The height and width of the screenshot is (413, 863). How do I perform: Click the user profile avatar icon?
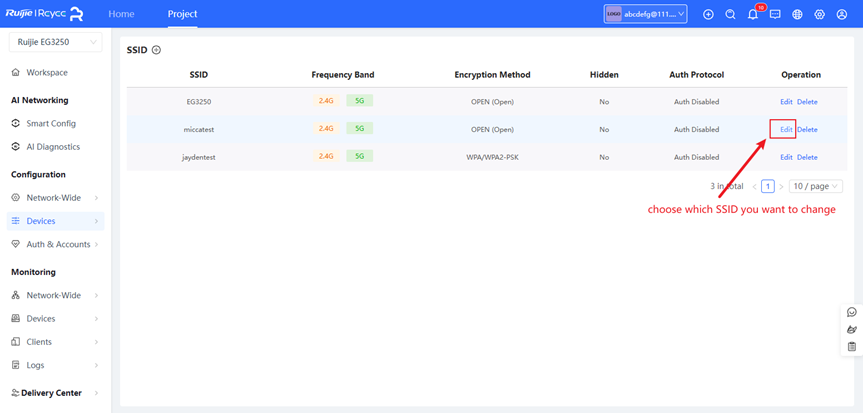(842, 14)
